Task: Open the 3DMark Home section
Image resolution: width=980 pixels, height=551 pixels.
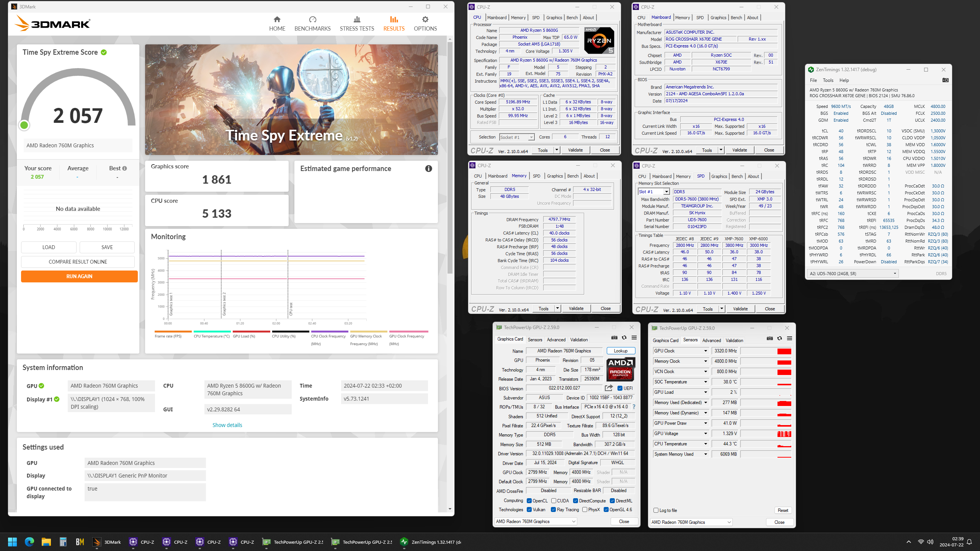Action: [x=277, y=24]
